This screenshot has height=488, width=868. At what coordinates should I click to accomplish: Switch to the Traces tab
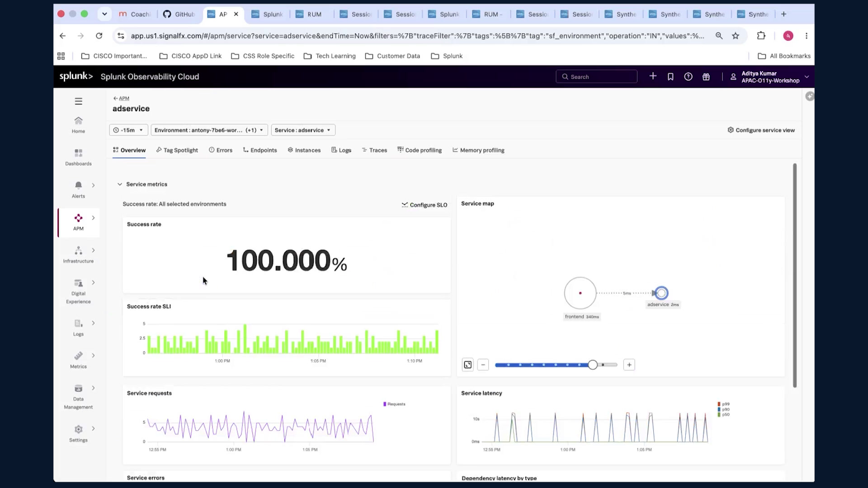374,150
